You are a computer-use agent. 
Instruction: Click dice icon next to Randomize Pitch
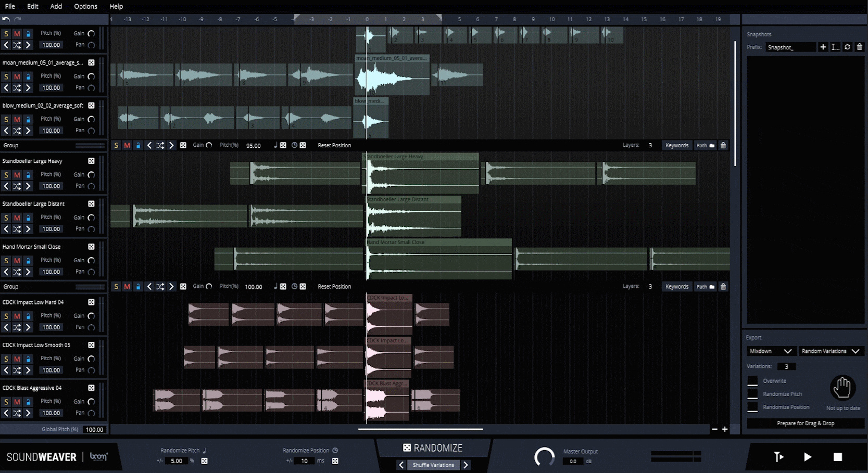(x=204, y=461)
